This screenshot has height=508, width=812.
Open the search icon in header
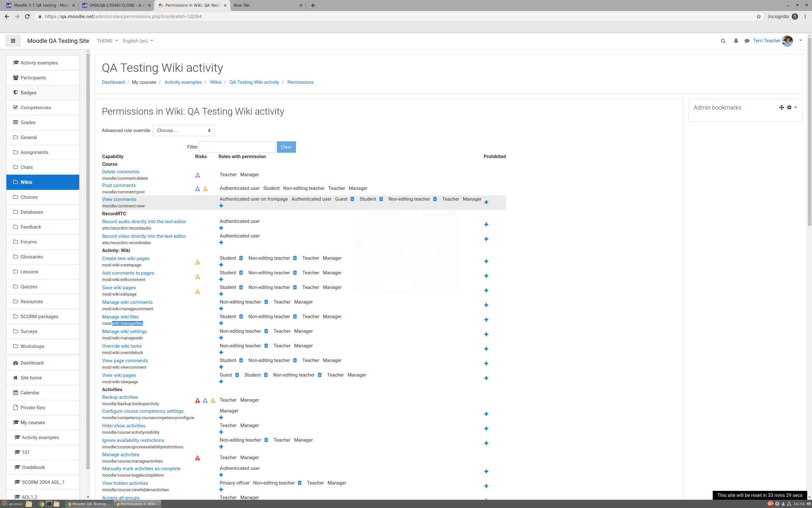point(723,41)
